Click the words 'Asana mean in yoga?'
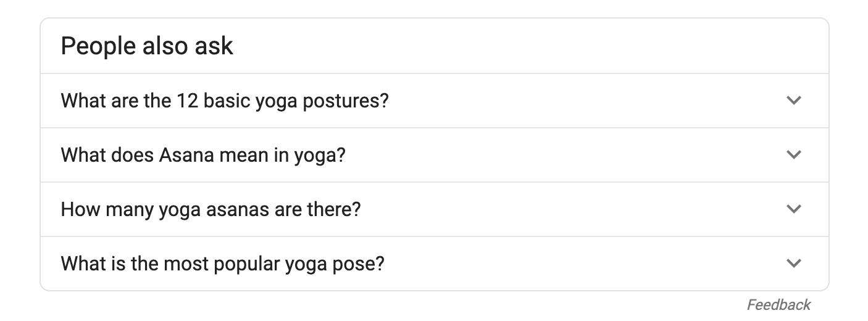The width and height of the screenshot is (868, 321). click(x=252, y=155)
